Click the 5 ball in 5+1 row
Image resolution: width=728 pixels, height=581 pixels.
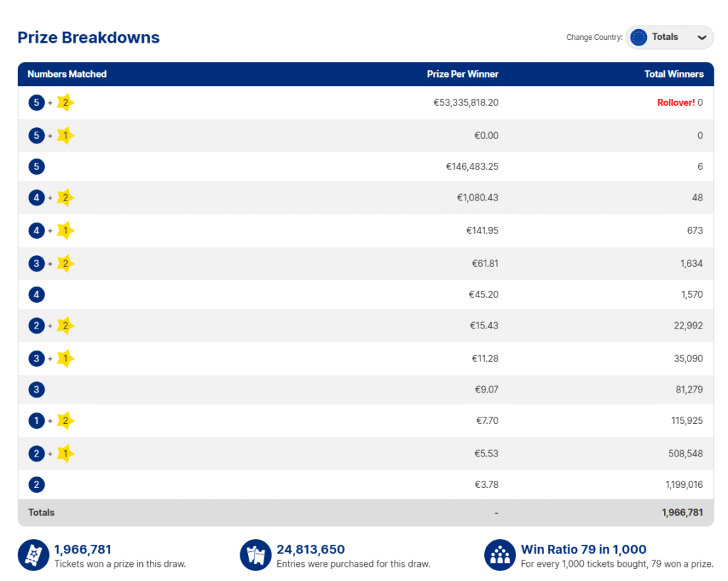point(37,136)
